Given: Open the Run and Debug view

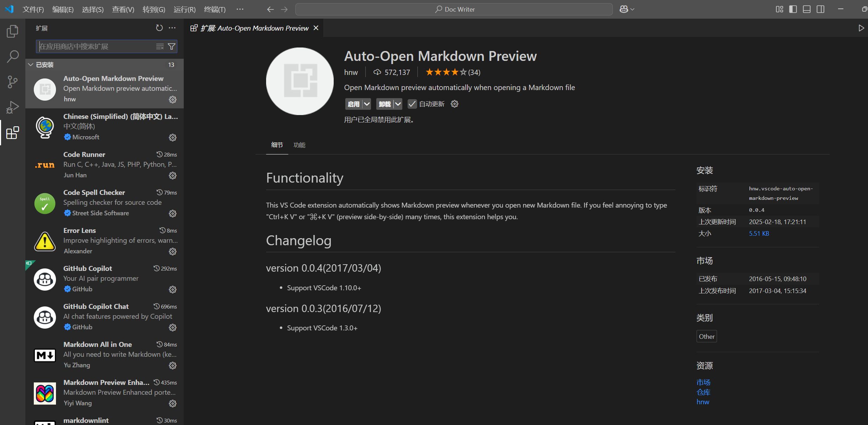Looking at the screenshot, I should [x=12, y=107].
